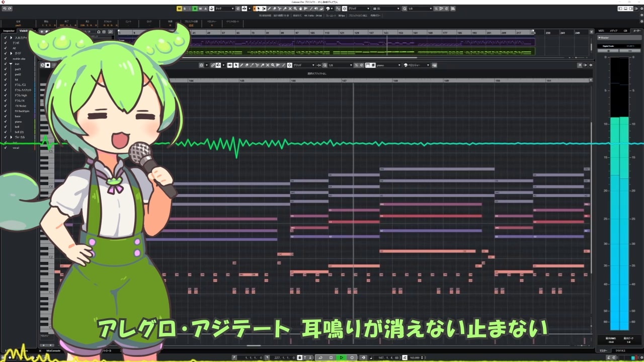Switch to the ラウドネス tab below the meter
Image resolution: width=644 pixels, height=362 pixels.
click(619, 350)
